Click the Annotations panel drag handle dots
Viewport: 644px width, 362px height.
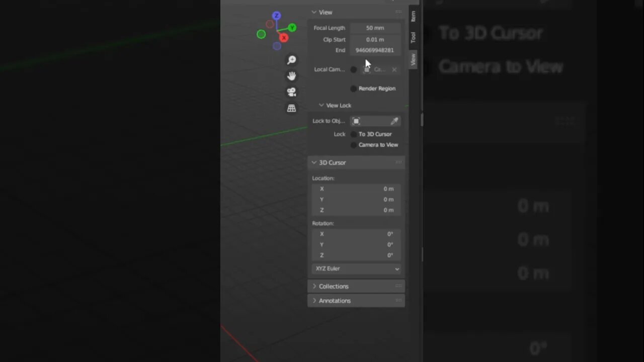(x=398, y=301)
